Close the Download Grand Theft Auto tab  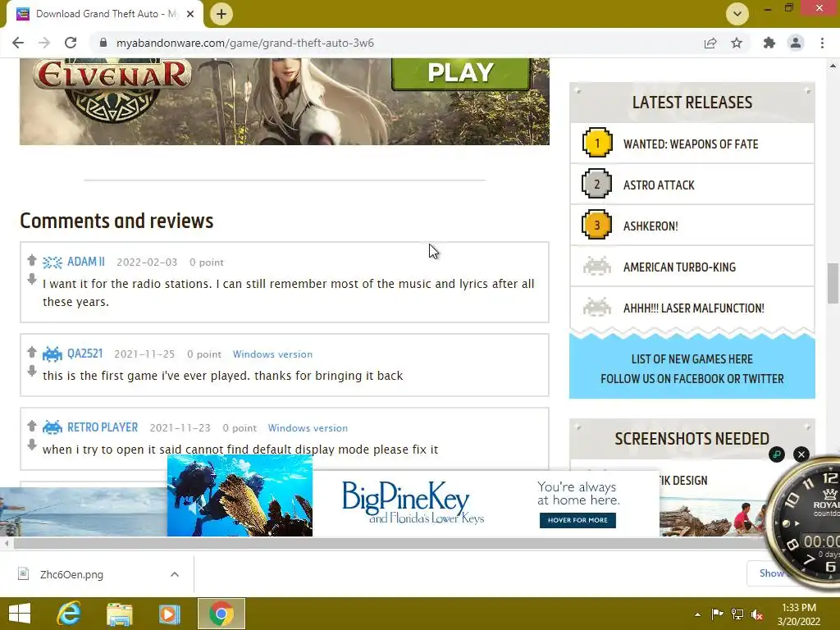[x=190, y=14]
